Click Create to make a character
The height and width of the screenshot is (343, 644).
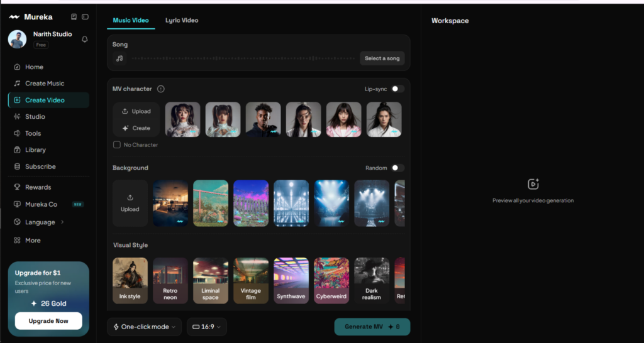(136, 128)
